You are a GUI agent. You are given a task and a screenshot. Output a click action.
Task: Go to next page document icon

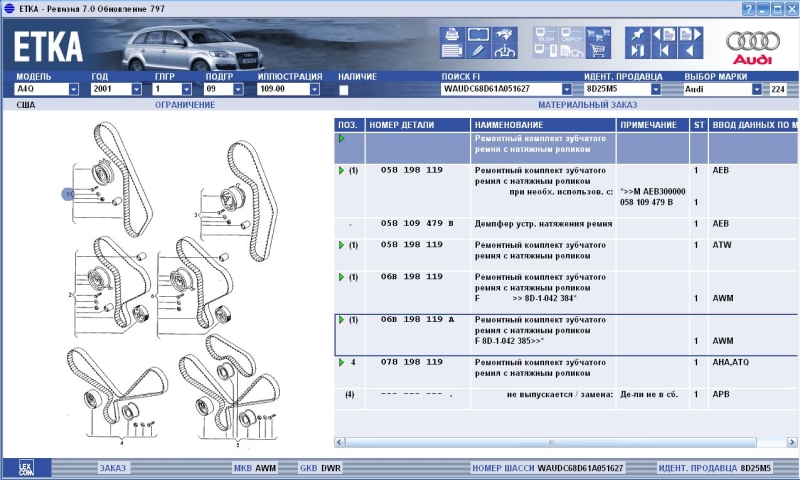(x=690, y=34)
